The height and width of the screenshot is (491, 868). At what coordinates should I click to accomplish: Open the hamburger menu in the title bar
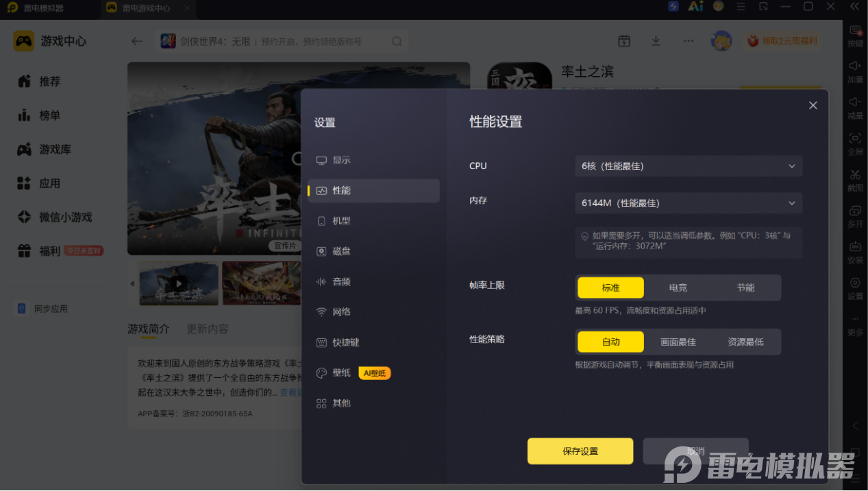click(x=741, y=6)
